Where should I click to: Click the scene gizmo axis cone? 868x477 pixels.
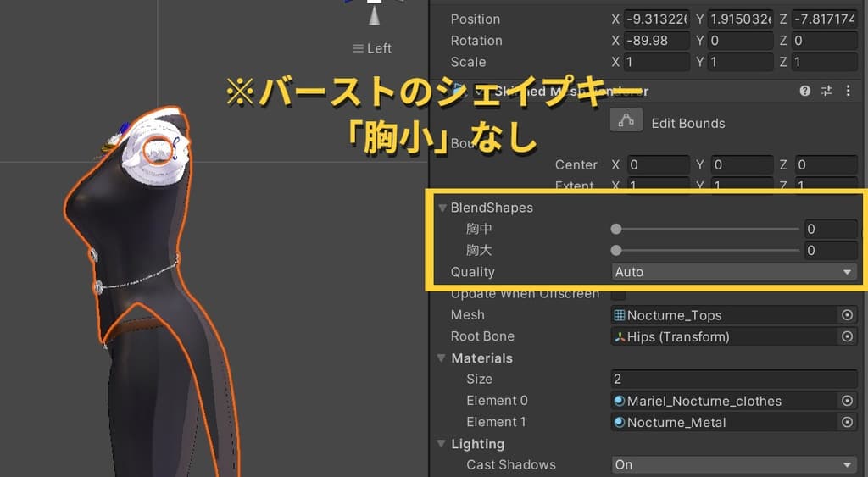375,16
